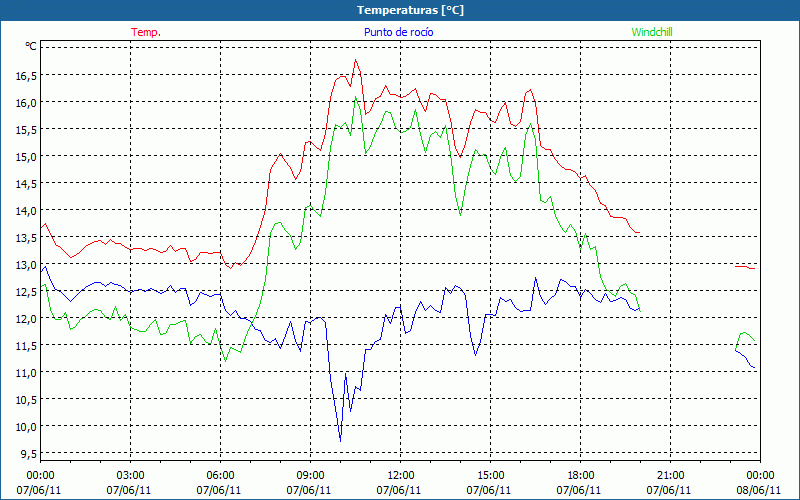Image resolution: width=800 pixels, height=500 pixels.
Task: Click the 16,5 y-axis value
Action: click(x=26, y=76)
